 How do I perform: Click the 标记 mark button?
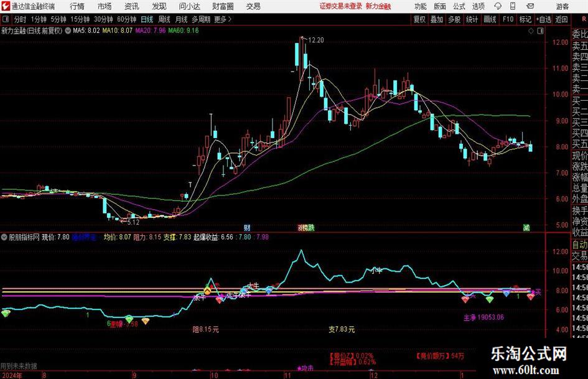(525, 19)
